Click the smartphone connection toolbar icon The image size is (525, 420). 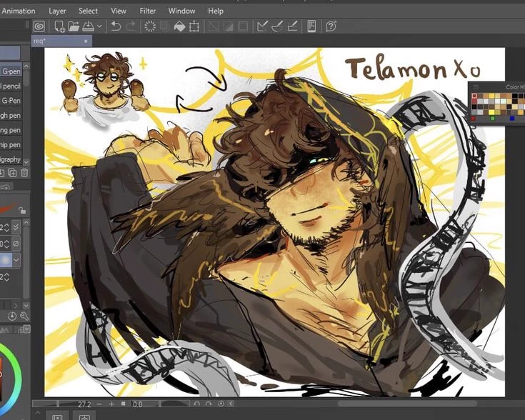pos(311,26)
